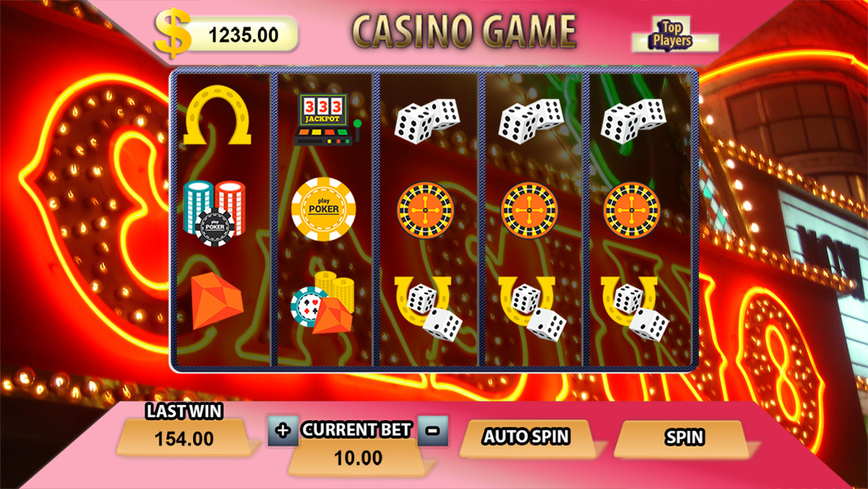Decrease current bet with minus button

(433, 430)
